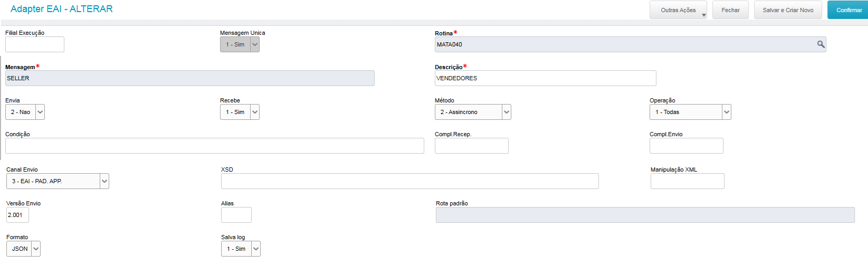
Task: Open the Mensagem Unica dropdown
Action: (x=255, y=44)
